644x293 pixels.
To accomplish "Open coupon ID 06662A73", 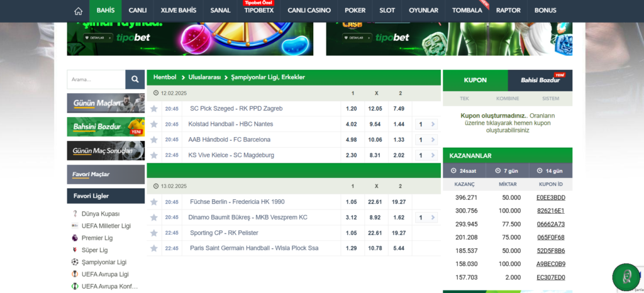I will 551,224.
